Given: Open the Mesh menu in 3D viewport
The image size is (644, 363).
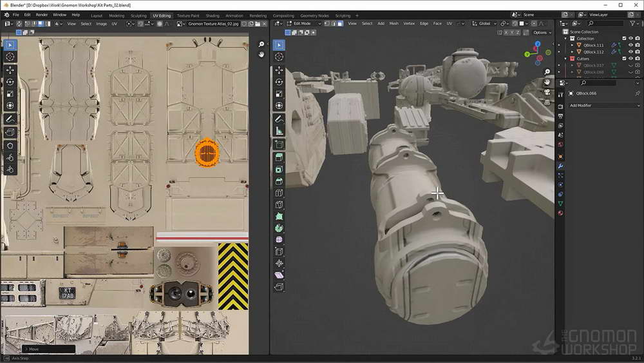Looking at the screenshot, I should (393, 23).
